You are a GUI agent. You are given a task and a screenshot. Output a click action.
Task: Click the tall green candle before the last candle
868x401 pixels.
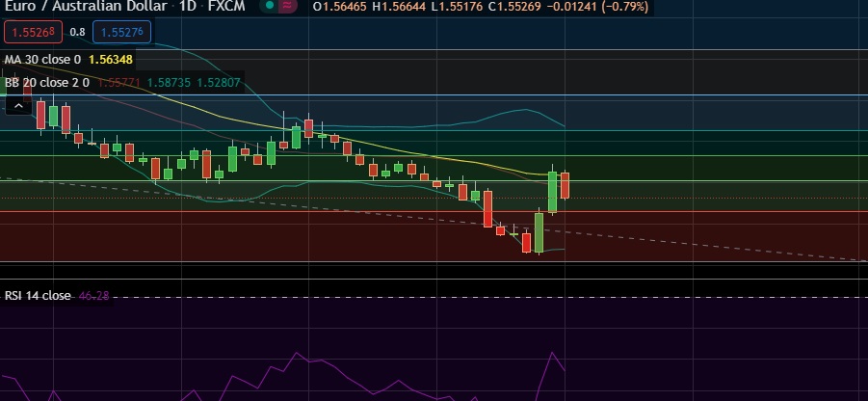(552, 191)
